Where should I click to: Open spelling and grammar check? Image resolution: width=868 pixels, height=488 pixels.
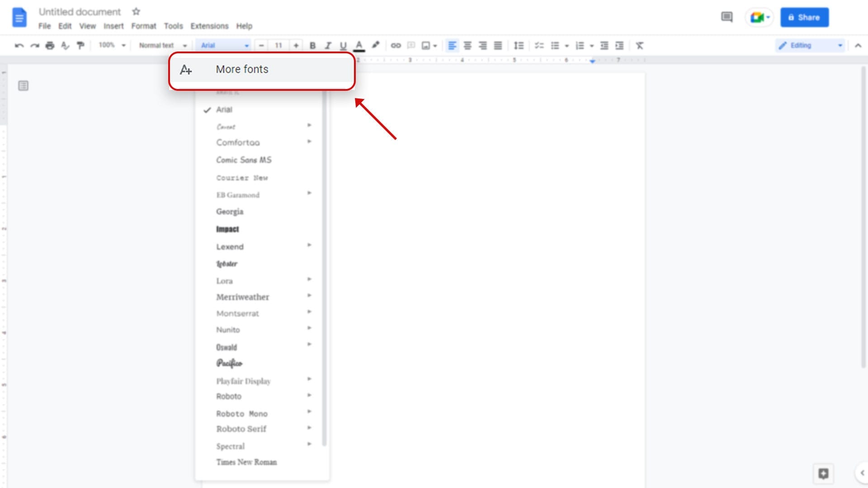(66, 45)
